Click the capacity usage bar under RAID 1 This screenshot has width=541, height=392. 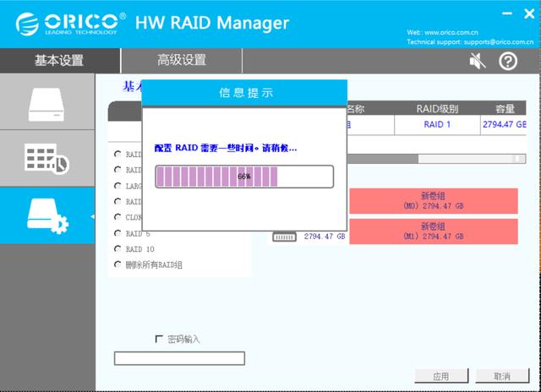pos(437,159)
